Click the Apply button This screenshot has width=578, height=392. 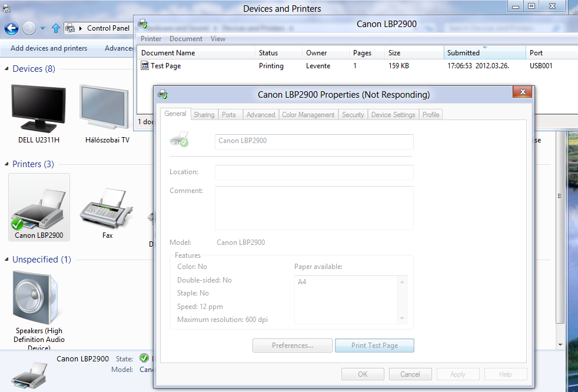coord(458,374)
